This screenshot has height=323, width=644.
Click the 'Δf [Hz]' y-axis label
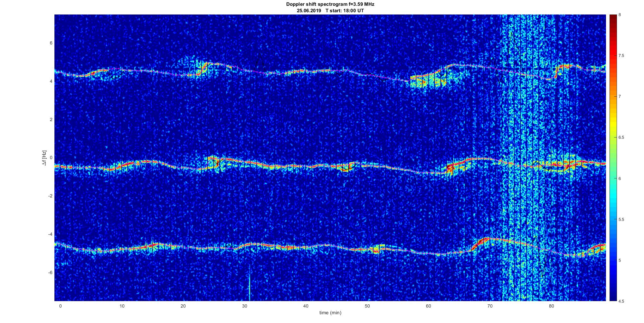point(44,158)
